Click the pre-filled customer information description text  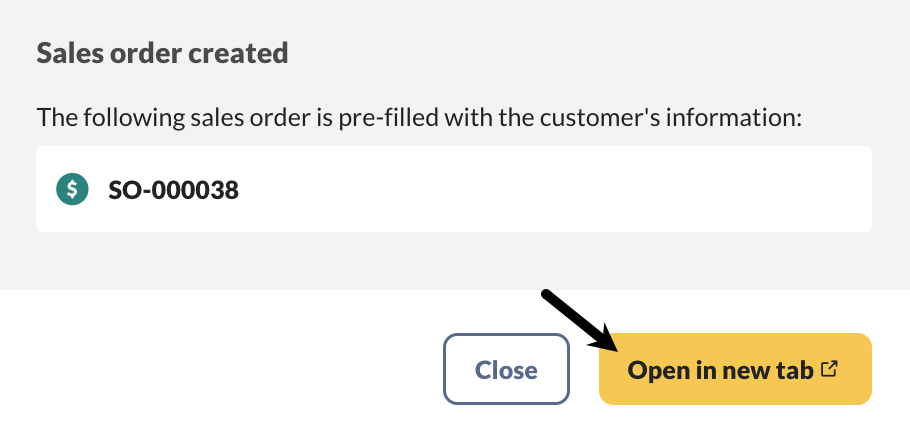tap(420, 117)
